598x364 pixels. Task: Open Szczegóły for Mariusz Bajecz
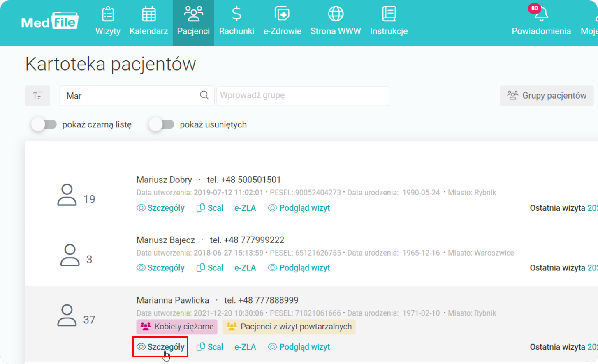[160, 268]
